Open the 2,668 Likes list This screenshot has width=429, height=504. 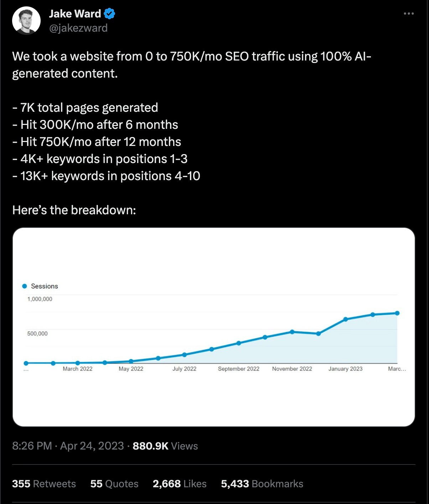(x=179, y=484)
